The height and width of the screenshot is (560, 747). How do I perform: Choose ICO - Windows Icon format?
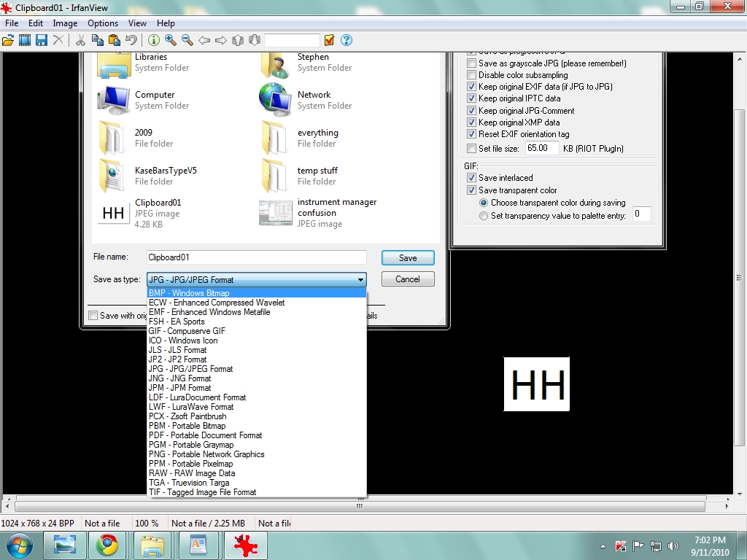coord(257,341)
